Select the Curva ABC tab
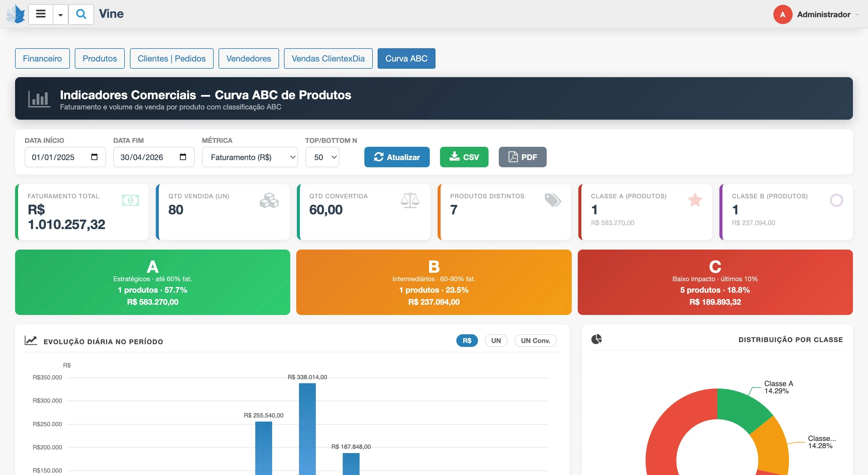Image resolution: width=868 pixels, height=475 pixels. coord(406,58)
